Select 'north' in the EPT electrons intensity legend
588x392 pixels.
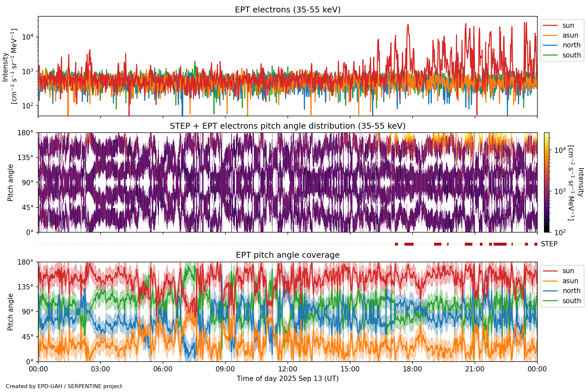click(x=571, y=45)
